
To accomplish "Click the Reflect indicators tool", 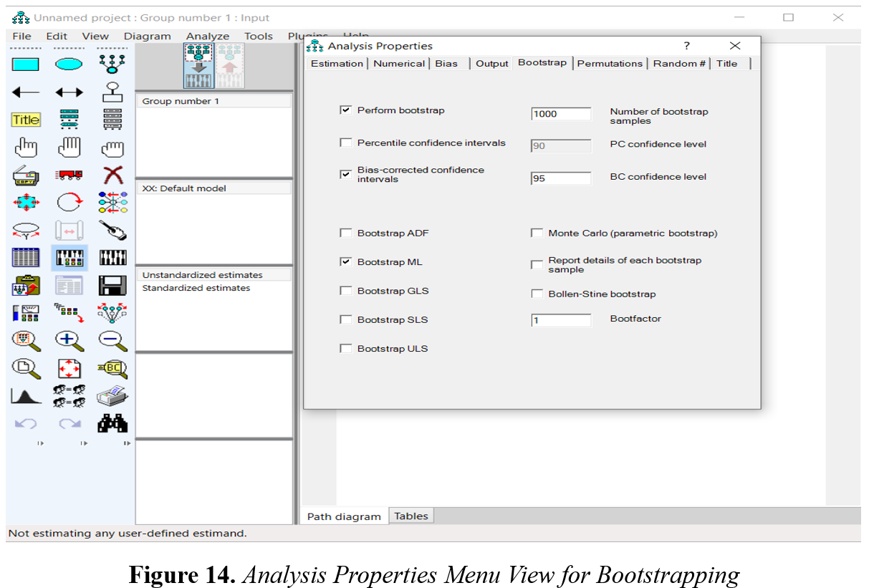I will 112,203.
